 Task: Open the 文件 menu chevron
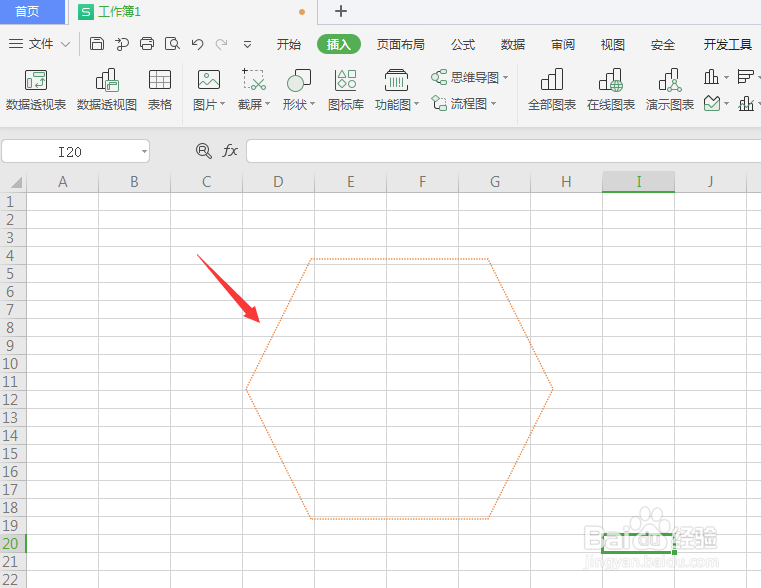(x=66, y=45)
